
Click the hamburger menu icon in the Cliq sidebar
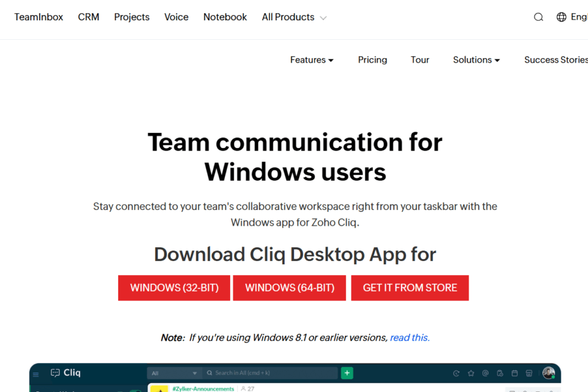(36, 373)
